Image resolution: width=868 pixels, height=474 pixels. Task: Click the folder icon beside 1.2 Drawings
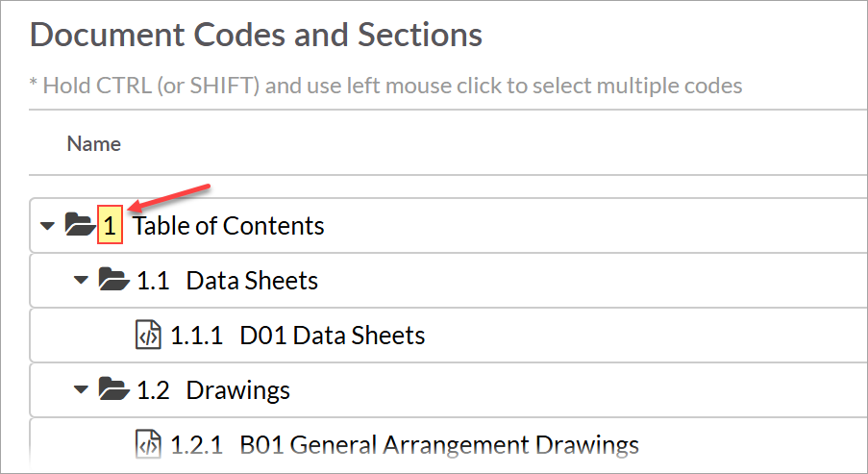pyautogui.click(x=113, y=390)
